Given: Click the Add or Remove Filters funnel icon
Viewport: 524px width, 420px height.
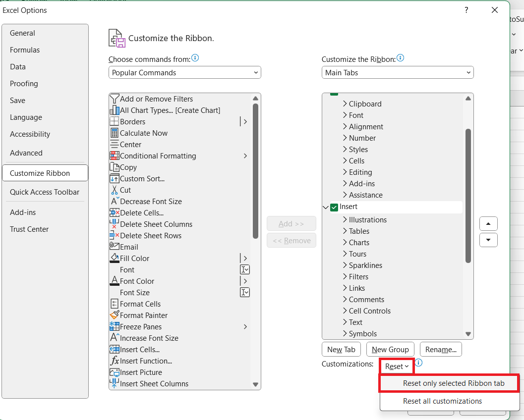Looking at the screenshot, I should pos(115,99).
